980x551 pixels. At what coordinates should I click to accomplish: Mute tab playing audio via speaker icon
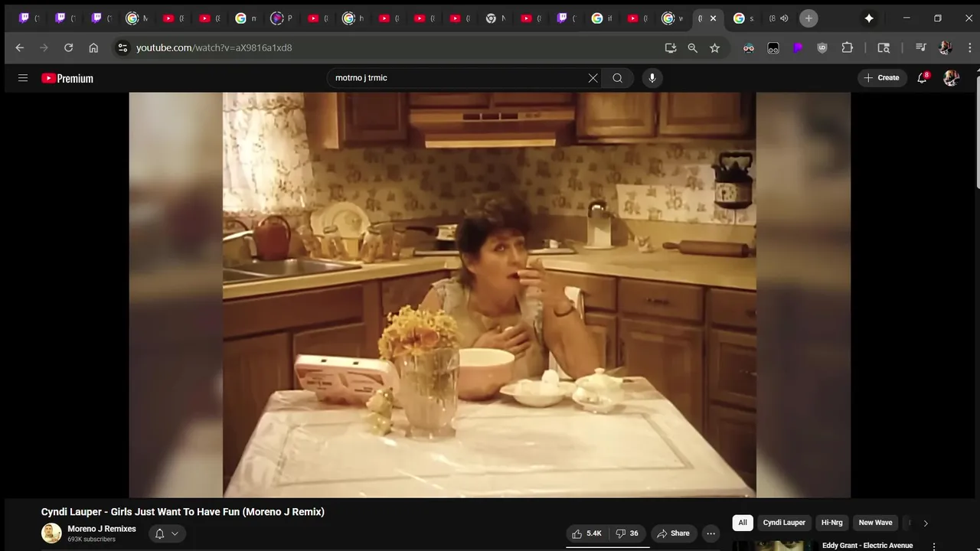pyautogui.click(x=784, y=18)
